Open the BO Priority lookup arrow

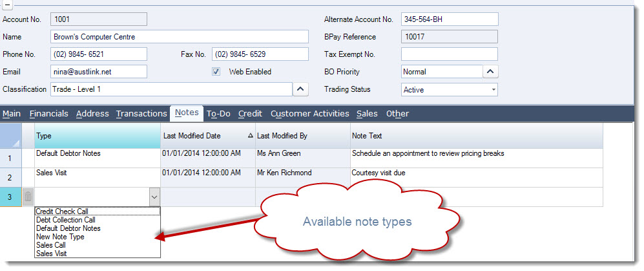490,72
